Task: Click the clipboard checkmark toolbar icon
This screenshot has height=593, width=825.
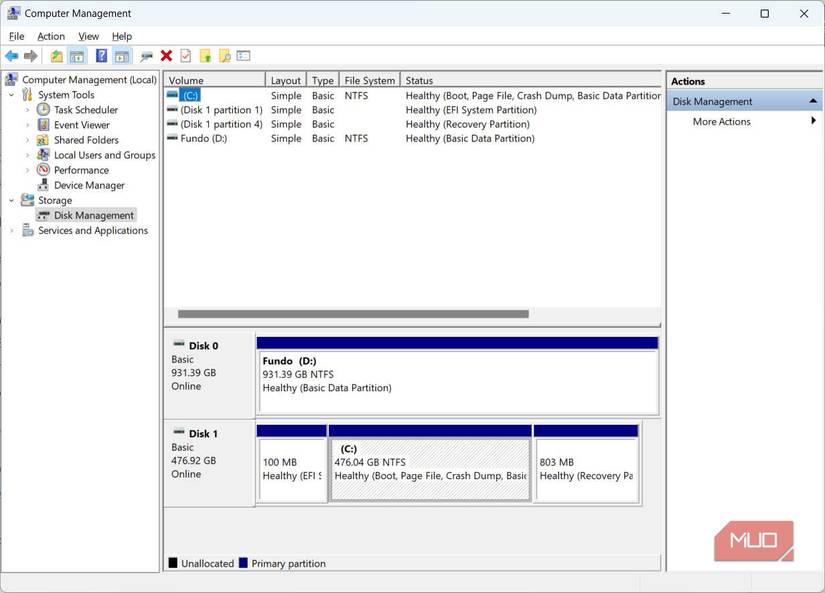Action: 185,56
